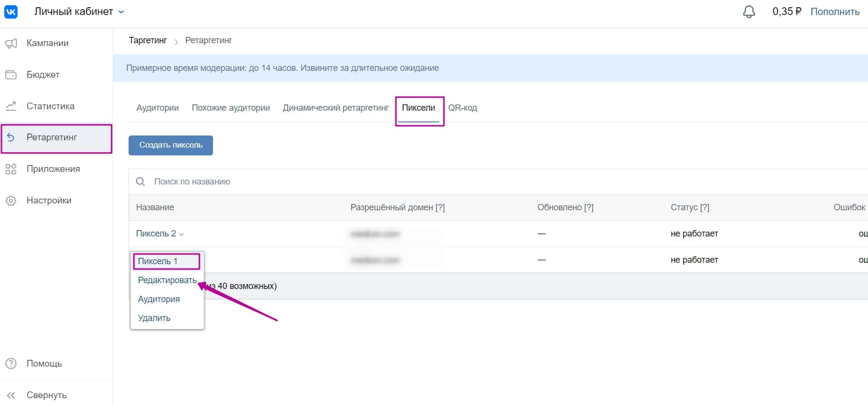Open the Статистика section

[x=50, y=106]
